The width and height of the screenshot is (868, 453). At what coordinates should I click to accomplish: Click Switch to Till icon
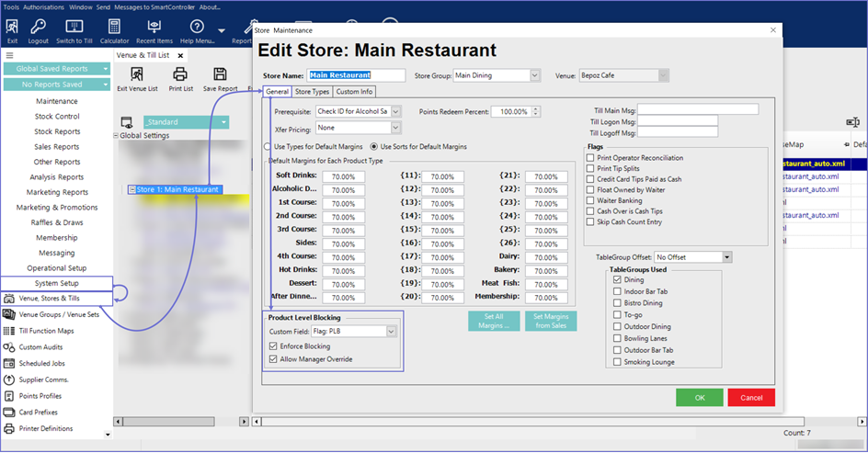coord(76,28)
